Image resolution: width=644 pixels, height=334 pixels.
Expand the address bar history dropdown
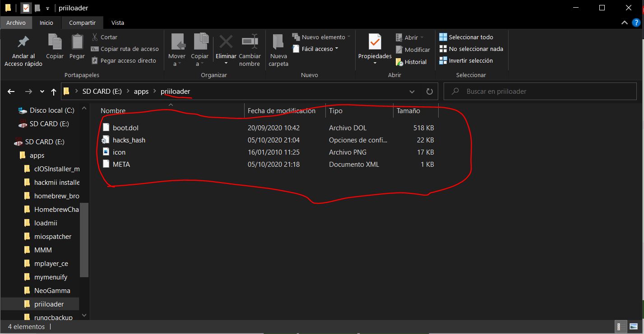coord(412,92)
